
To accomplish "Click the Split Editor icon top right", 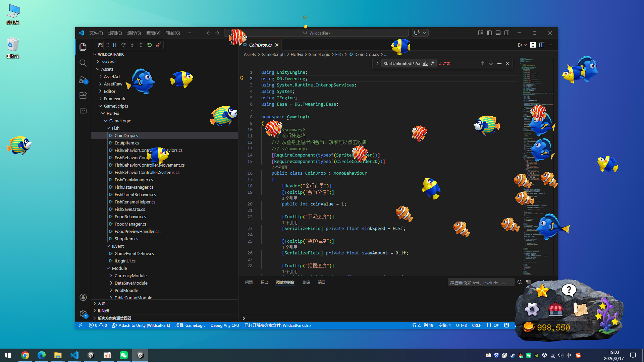I will [542, 45].
